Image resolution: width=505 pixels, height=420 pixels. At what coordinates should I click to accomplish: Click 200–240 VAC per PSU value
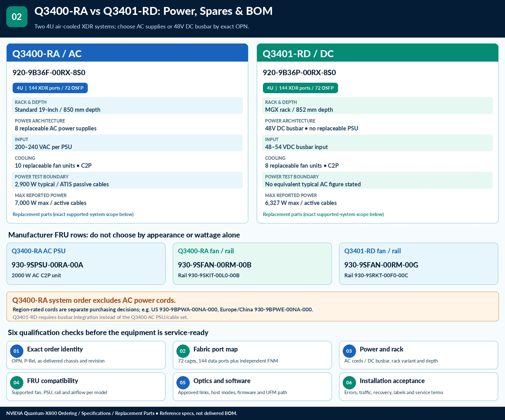click(43, 147)
